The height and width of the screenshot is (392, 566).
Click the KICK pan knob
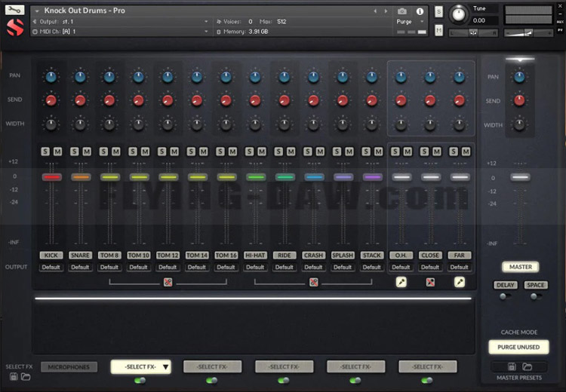(x=51, y=76)
